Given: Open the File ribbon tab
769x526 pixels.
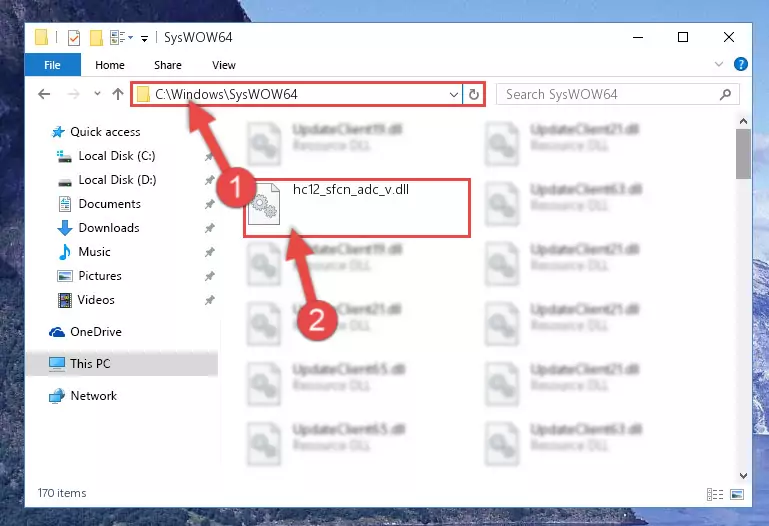Looking at the screenshot, I should [52, 65].
